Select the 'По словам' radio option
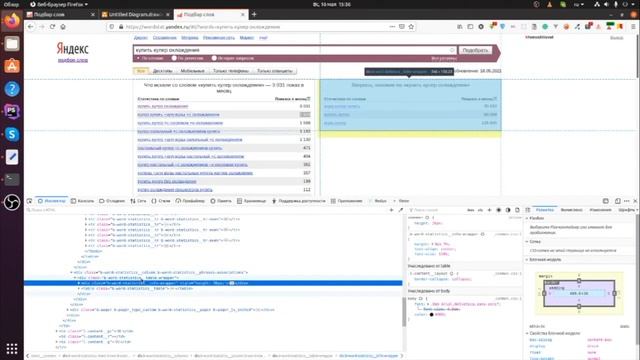640x360 pixels. pos(138,58)
